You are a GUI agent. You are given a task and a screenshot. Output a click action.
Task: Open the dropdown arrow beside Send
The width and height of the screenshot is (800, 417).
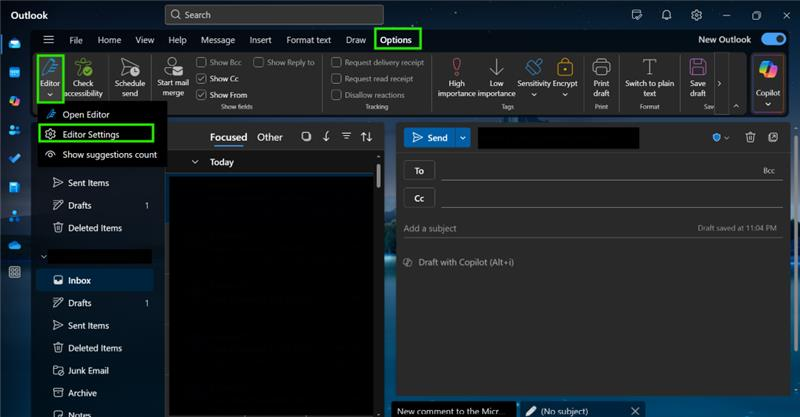click(463, 138)
